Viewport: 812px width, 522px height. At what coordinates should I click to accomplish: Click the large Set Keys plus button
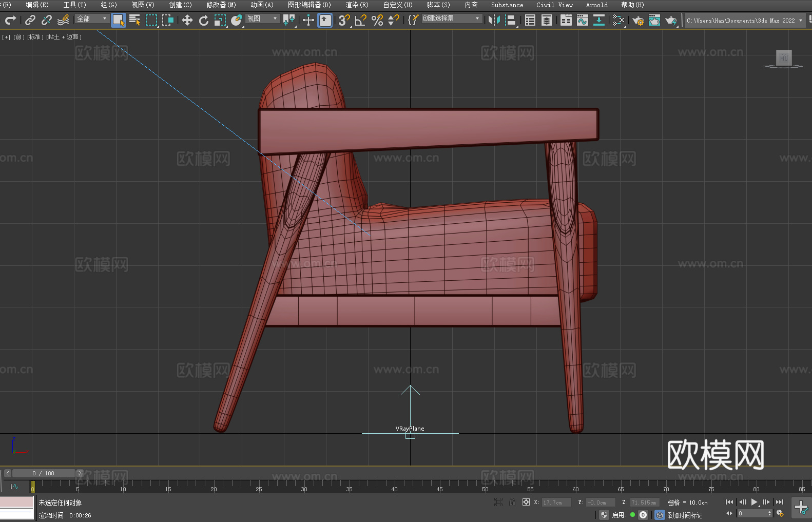click(x=801, y=508)
